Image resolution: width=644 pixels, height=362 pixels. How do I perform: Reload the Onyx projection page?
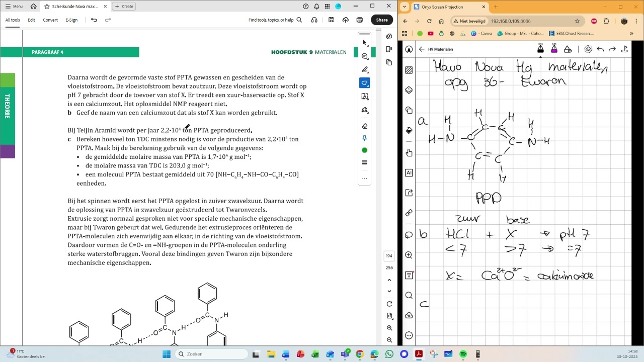[429, 21]
